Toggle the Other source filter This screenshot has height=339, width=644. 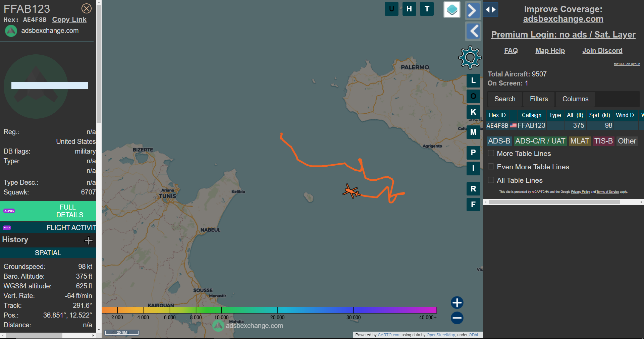point(627,141)
